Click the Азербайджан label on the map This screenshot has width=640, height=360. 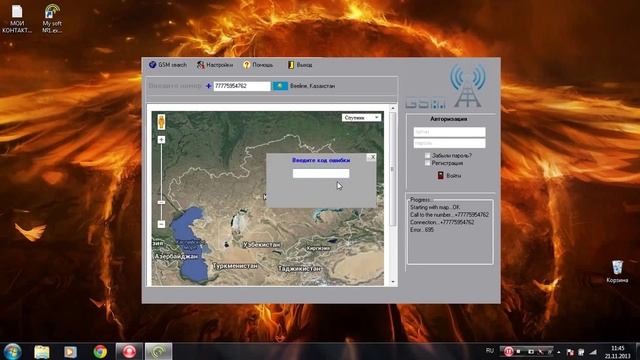pos(176,256)
